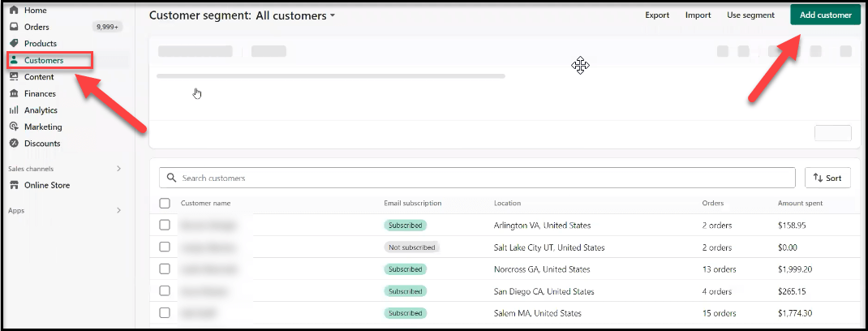The image size is (868, 331).
Task: Click the Marketing target icon
Action: (x=15, y=127)
